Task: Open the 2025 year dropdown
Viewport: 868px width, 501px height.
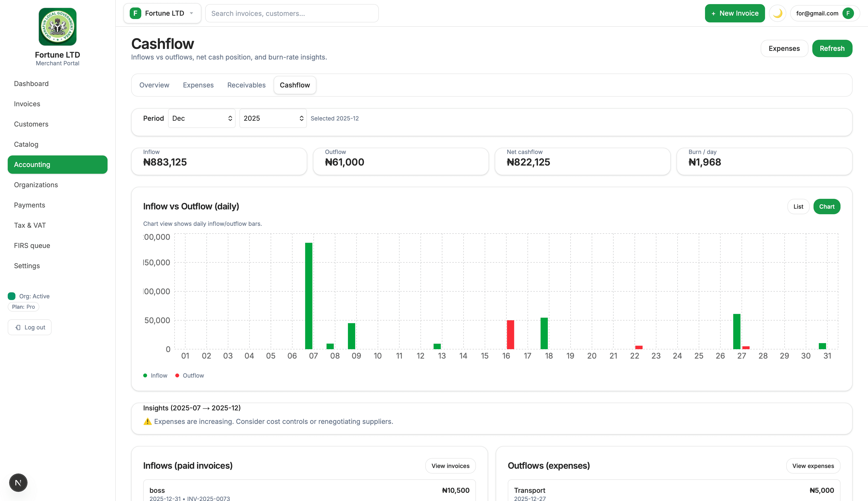Action: tap(273, 118)
